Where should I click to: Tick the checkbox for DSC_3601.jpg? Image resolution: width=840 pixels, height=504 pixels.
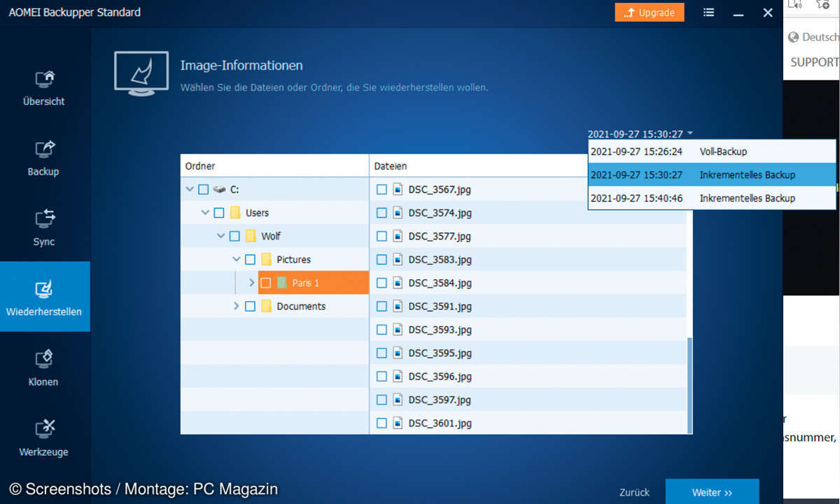pos(381,423)
